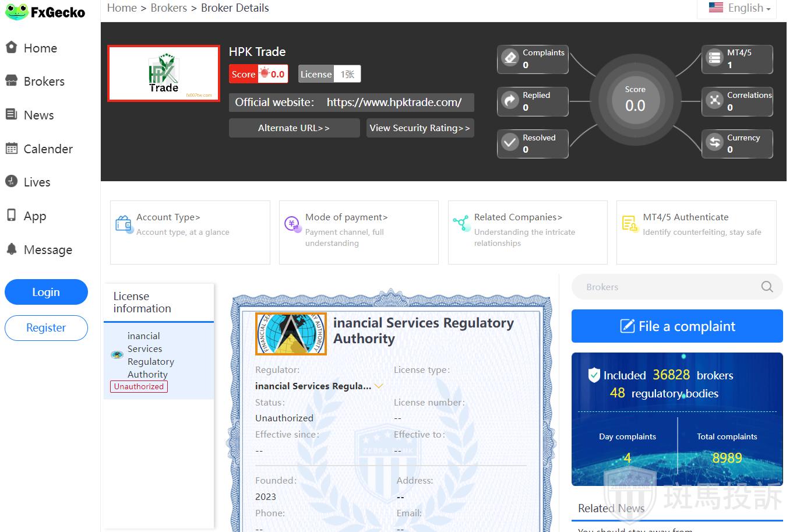Click the Currency exchange icon
The height and width of the screenshot is (532, 793).
pos(714,143)
